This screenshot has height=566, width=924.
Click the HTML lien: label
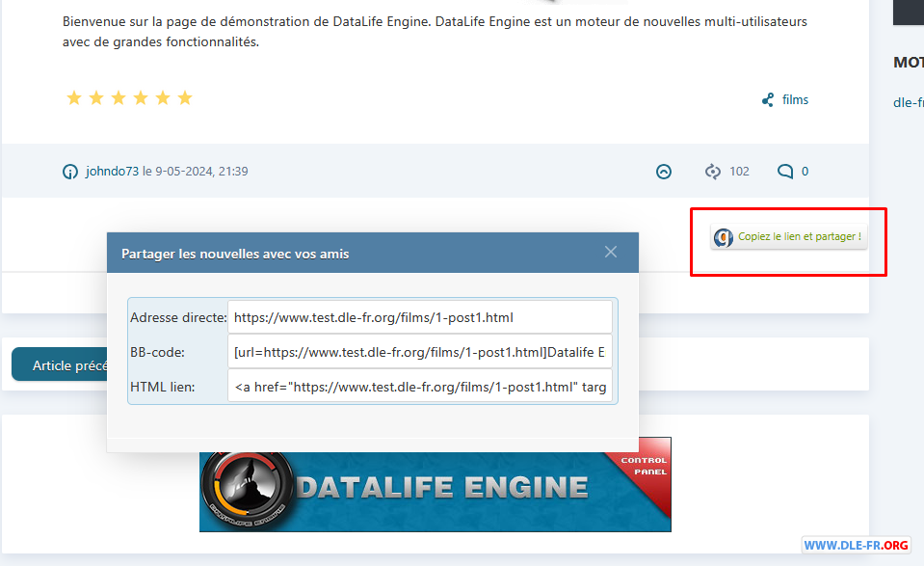(x=162, y=387)
